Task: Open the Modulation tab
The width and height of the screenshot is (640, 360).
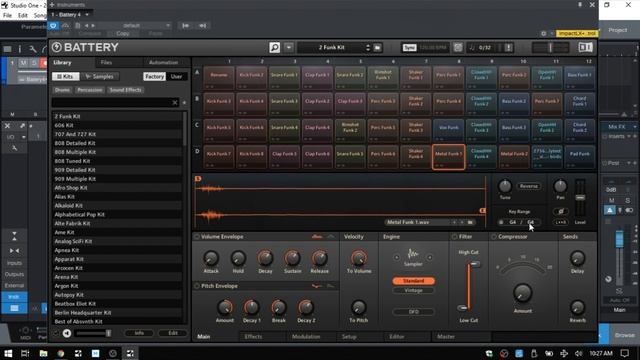Action: 306,337
